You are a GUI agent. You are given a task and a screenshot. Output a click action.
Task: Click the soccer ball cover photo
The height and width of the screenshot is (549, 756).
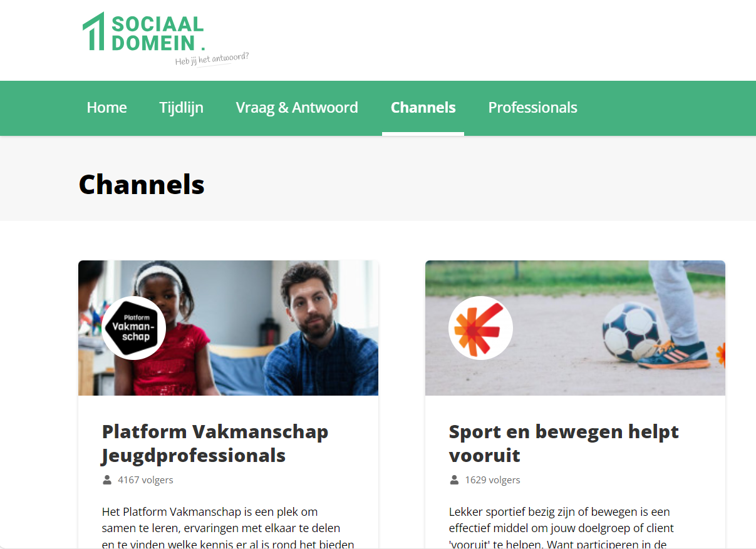pyautogui.click(x=575, y=328)
